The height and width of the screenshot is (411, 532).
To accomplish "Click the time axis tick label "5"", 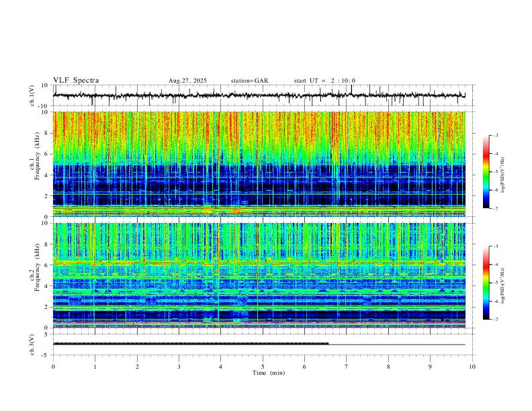I will pos(263,367).
